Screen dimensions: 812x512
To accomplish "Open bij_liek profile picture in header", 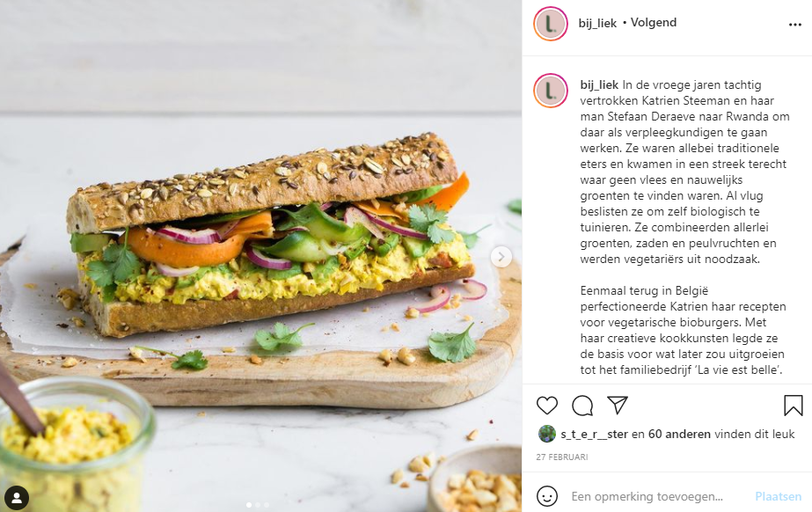I will coord(551,23).
